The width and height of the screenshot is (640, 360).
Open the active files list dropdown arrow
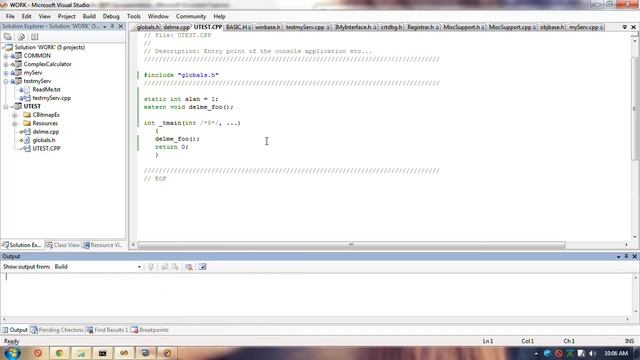point(624,27)
